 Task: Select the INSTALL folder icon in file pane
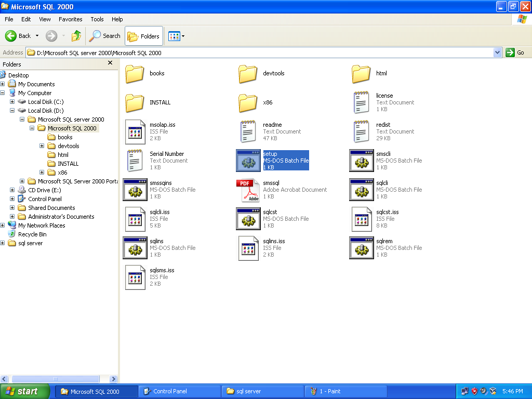[x=135, y=103]
